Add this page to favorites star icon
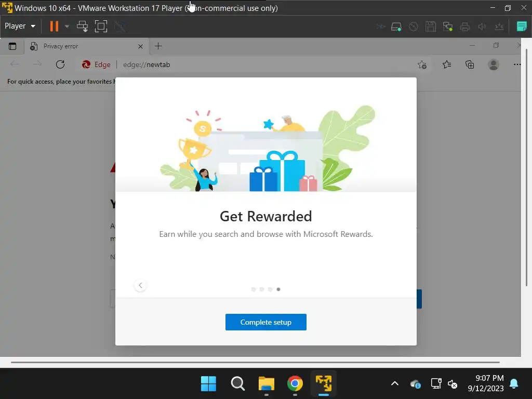The width and height of the screenshot is (532, 399). pyautogui.click(x=422, y=64)
